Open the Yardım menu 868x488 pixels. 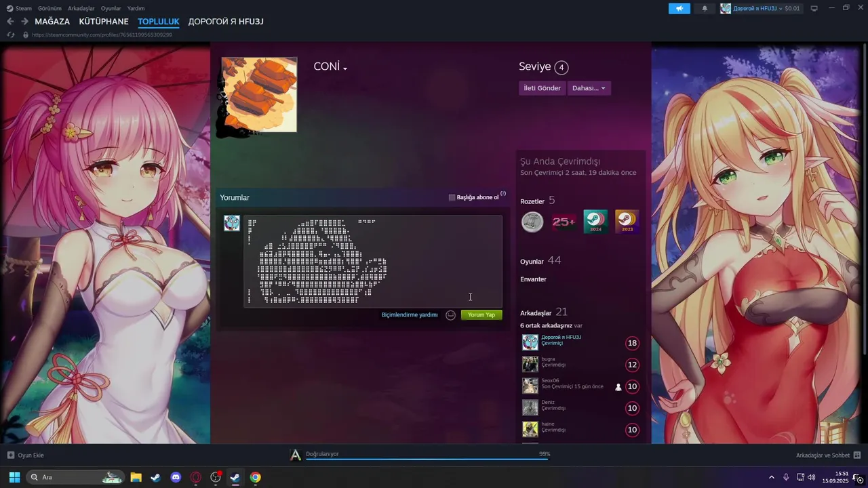pos(136,8)
